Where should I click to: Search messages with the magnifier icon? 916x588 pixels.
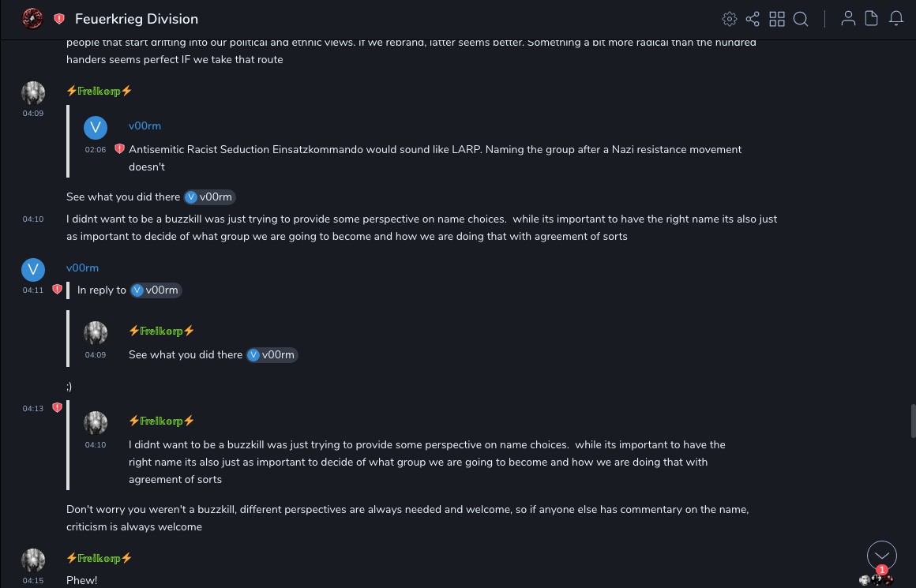coord(801,19)
